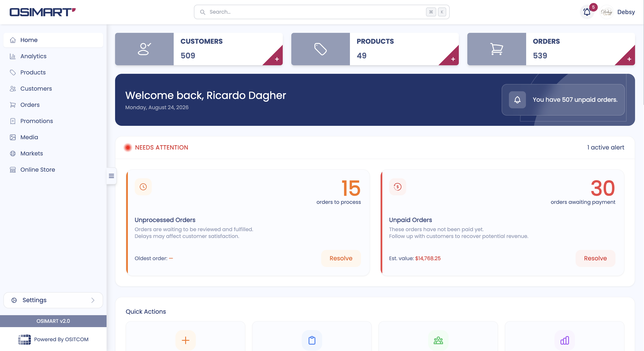Viewport: 644px width, 351px height.
Task: Add a new product via plus corner
Action: tap(453, 59)
